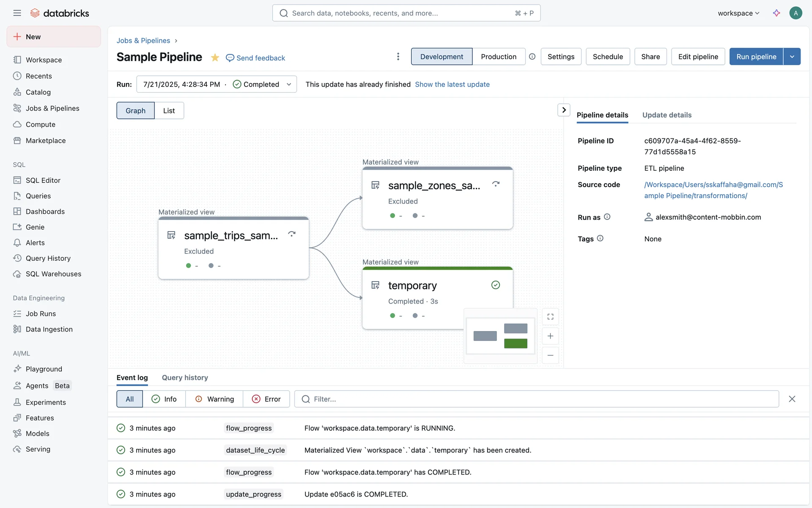Open the pipeline kebab menu
This screenshot has width=812, height=508.
point(398,57)
